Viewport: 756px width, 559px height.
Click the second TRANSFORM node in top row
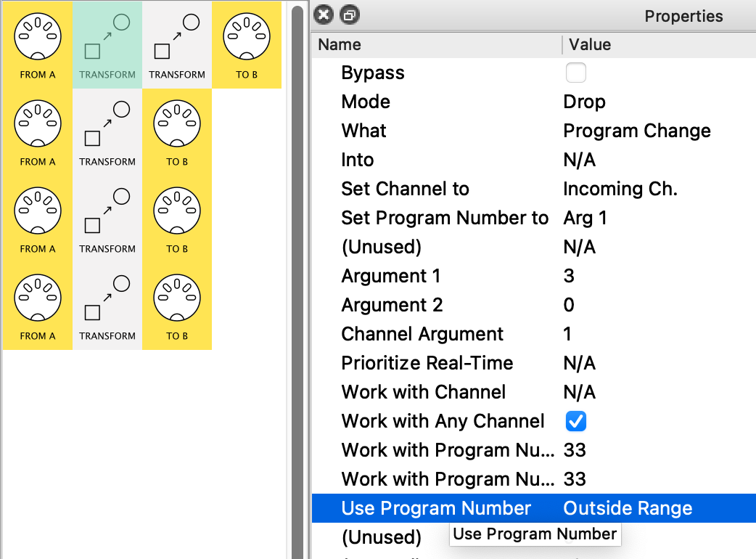click(x=177, y=44)
